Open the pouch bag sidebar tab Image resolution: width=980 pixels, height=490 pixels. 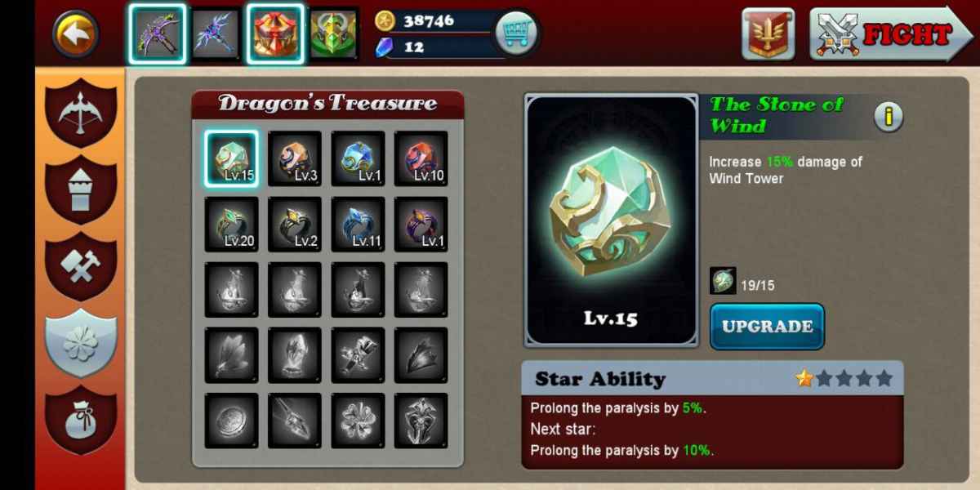tap(81, 421)
